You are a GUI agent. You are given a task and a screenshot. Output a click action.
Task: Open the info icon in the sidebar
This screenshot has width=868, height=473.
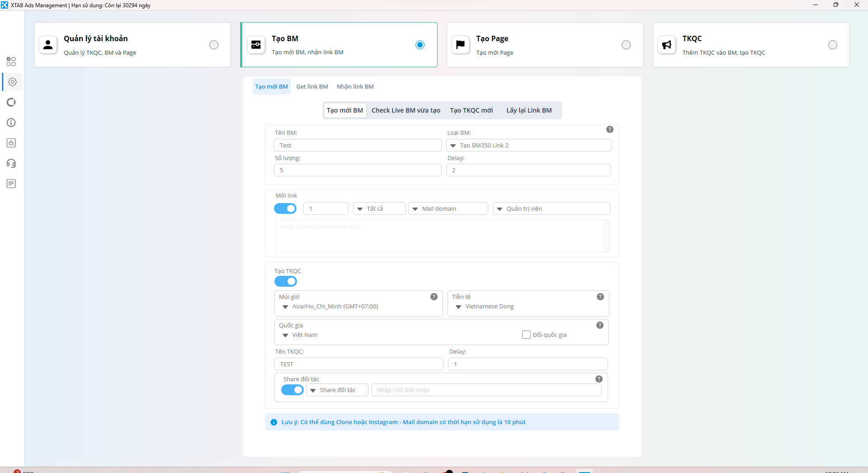[x=11, y=123]
